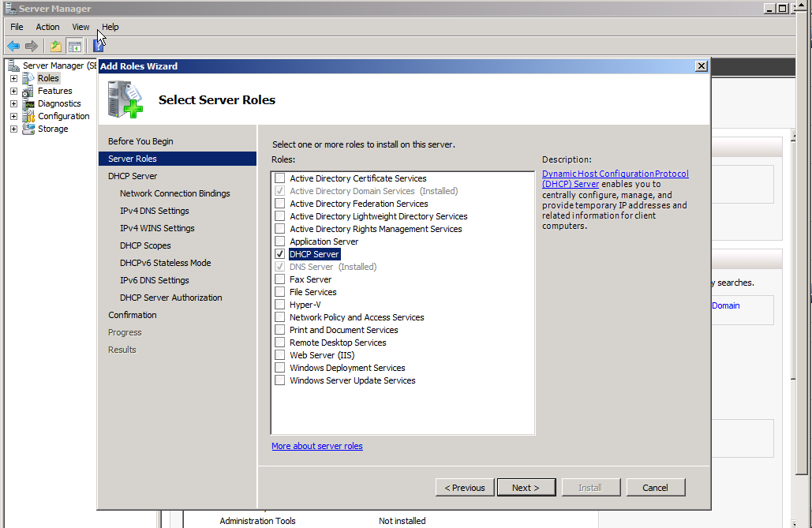Click the Forward arrow toolbar icon
The image size is (812, 528).
32,46
